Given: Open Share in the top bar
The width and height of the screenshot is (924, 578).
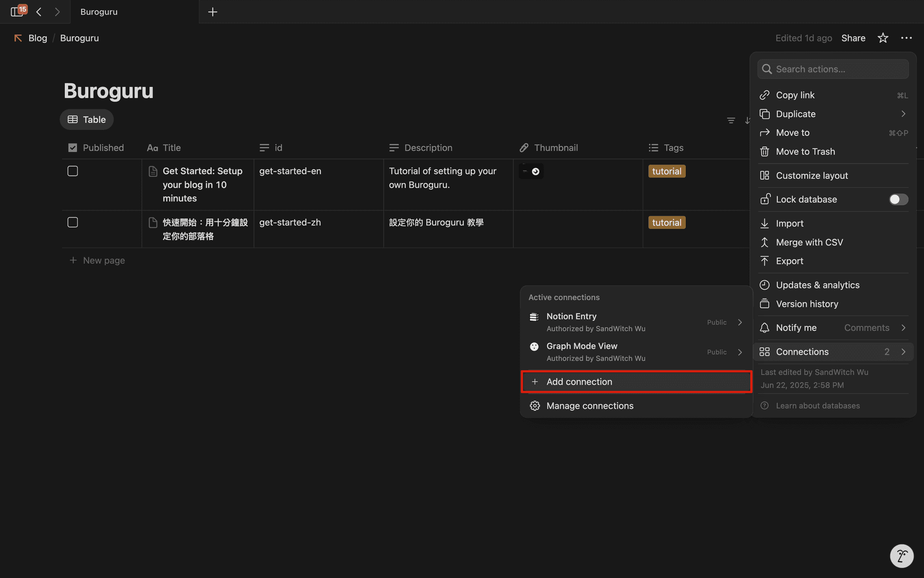Looking at the screenshot, I should click(x=853, y=38).
